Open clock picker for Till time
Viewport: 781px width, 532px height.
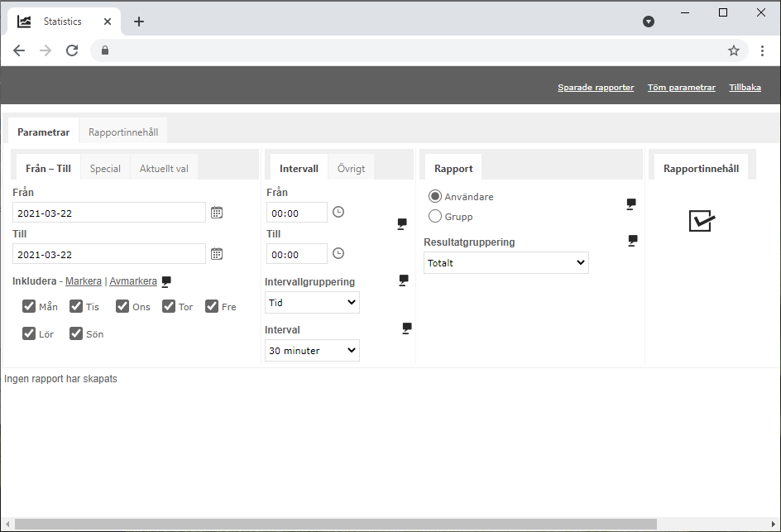[x=338, y=253]
